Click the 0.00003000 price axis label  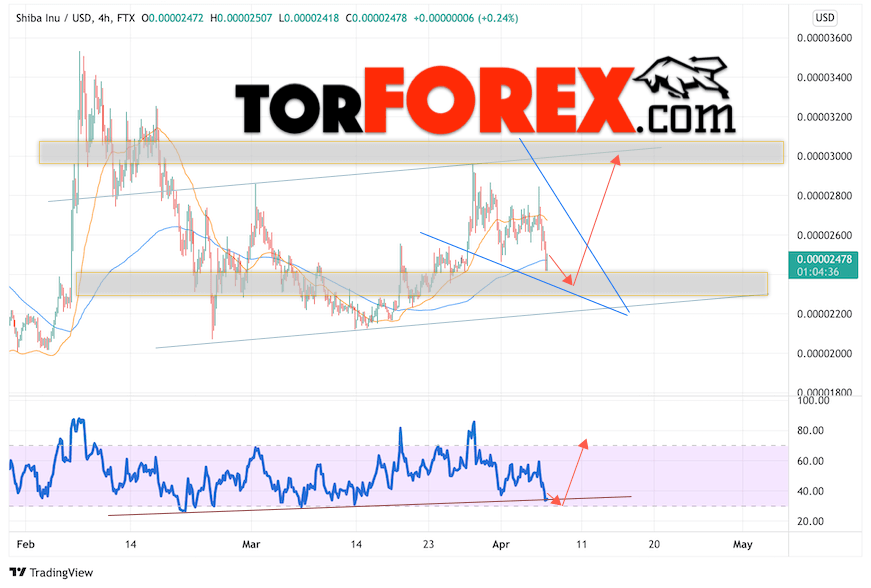[824, 157]
